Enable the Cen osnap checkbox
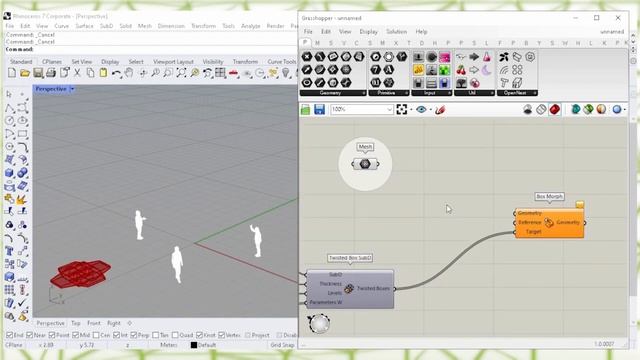Image resolution: width=640 pixels, height=360 pixels. pos(96,335)
